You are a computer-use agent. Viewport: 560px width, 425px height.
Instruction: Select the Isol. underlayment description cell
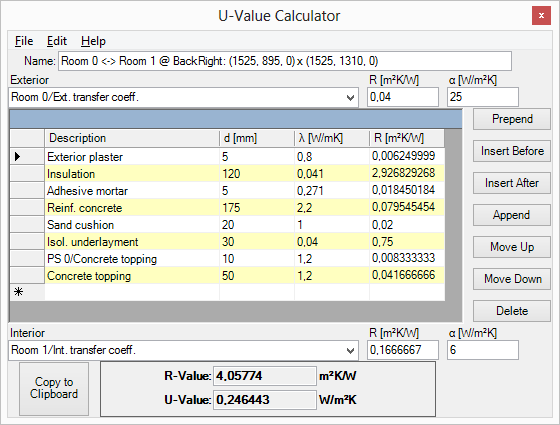[x=132, y=242]
